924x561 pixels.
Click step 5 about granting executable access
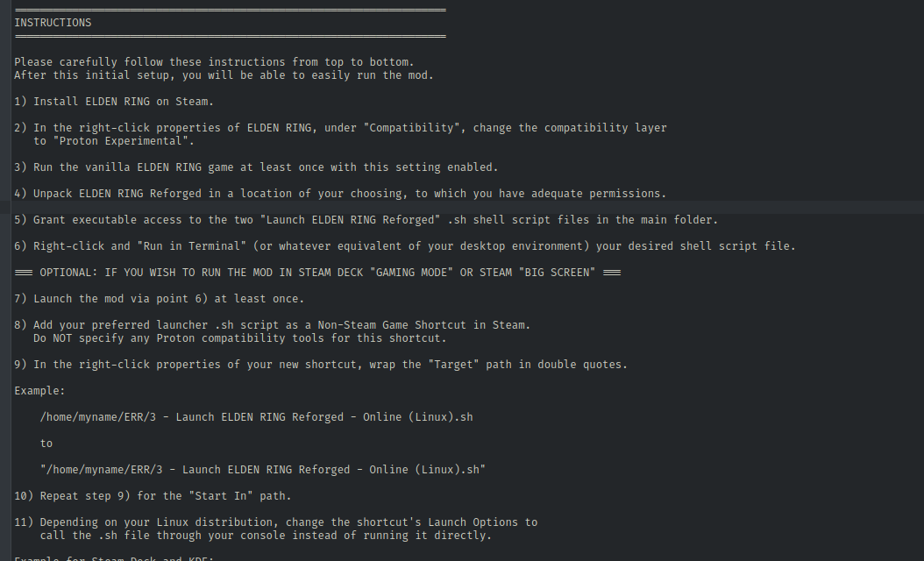click(366, 220)
